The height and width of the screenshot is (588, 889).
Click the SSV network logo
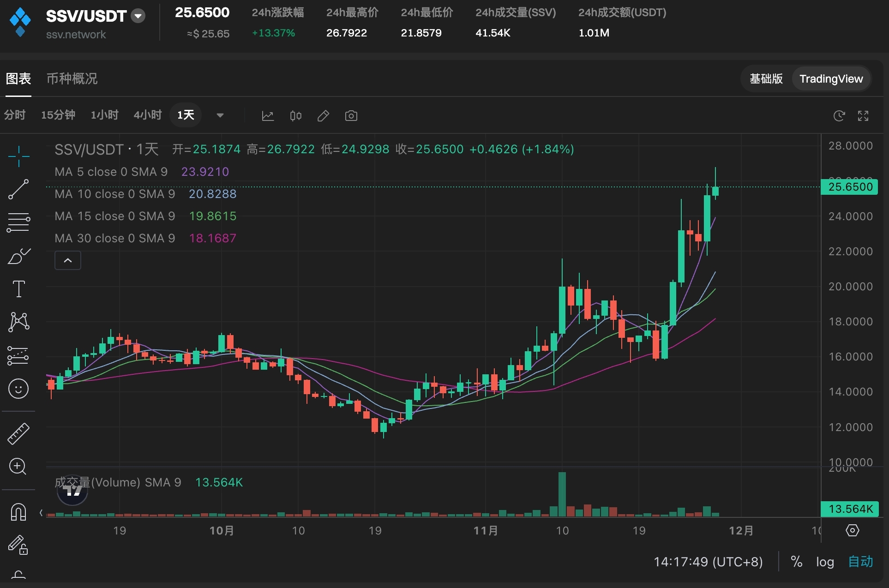20,22
